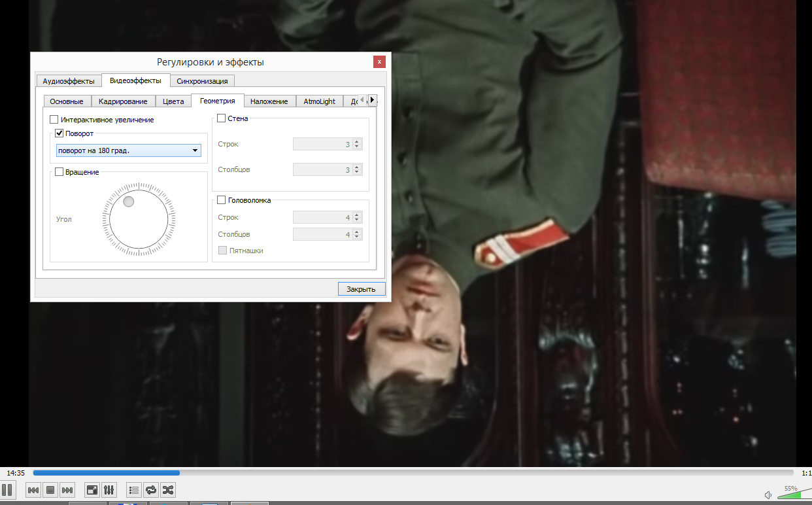Stop video playback
The width and height of the screenshot is (812, 505).
point(50,490)
